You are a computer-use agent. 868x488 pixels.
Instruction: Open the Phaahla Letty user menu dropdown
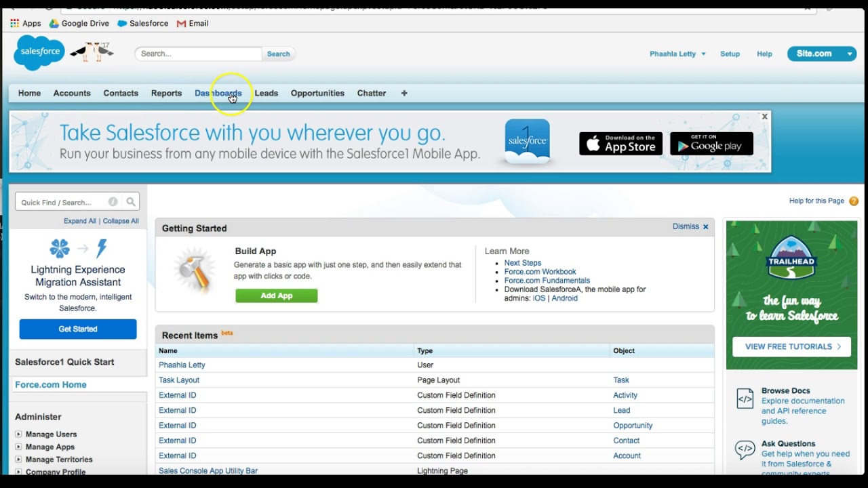coord(677,54)
